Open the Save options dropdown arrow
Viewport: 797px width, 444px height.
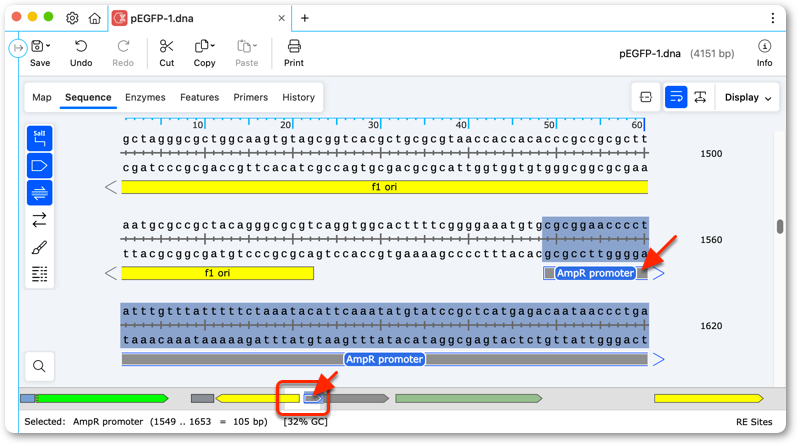click(48, 46)
